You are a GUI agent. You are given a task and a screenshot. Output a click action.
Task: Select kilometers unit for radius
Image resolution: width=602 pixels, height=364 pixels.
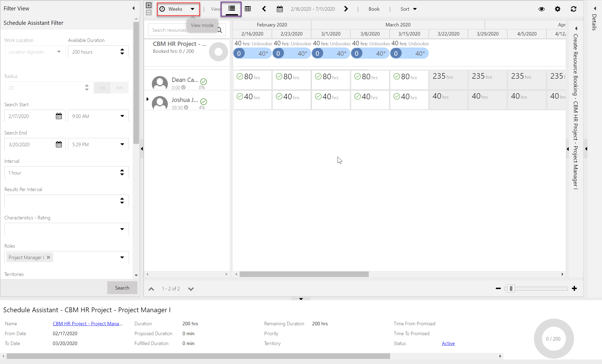(x=120, y=88)
